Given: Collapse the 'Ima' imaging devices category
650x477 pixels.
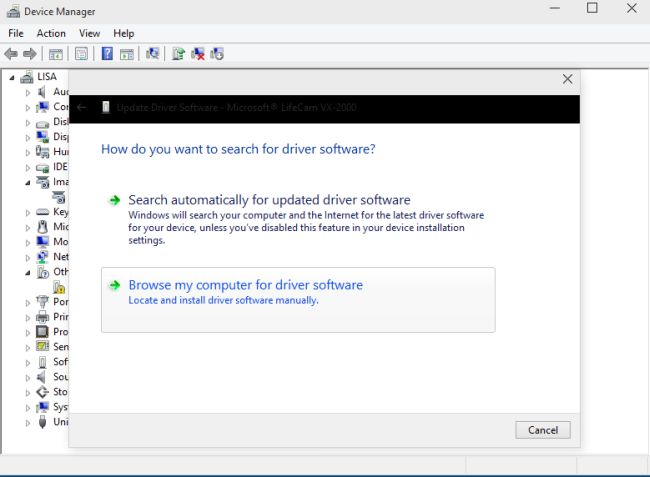Looking at the screenshot, I should 28,183.
